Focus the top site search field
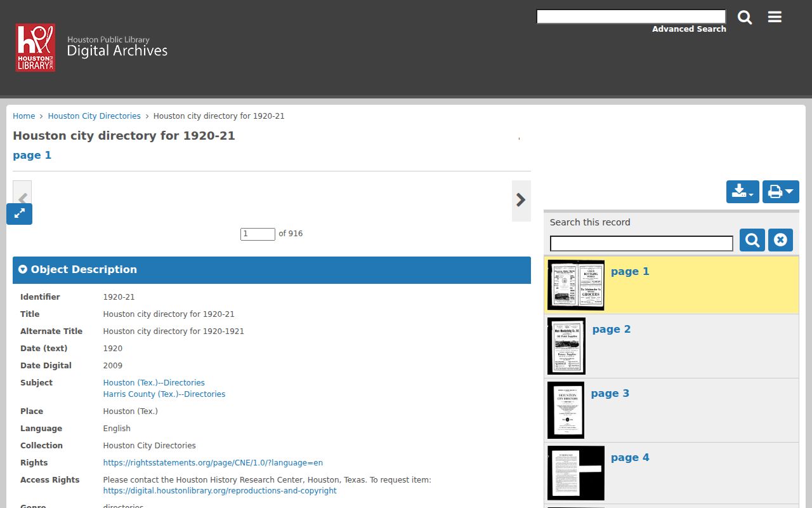Image resolution: width=812 pixels, height=508 pixels. pos(631,17)
